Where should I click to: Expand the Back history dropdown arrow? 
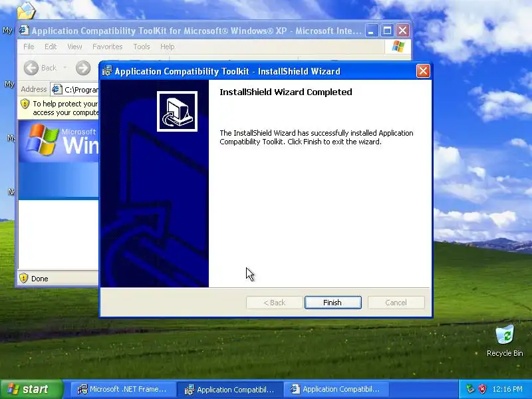click(65, 68)
